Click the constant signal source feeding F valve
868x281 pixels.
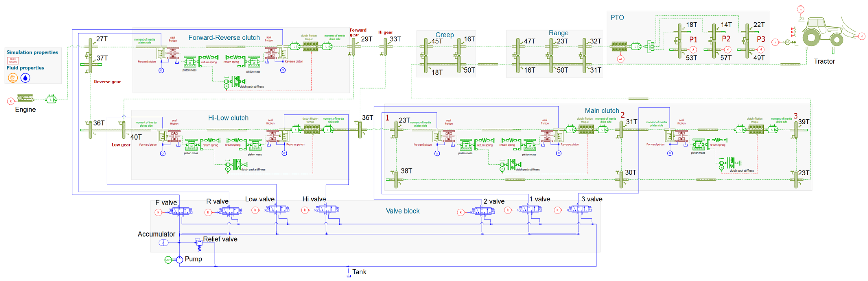click(x=158, y=212)
